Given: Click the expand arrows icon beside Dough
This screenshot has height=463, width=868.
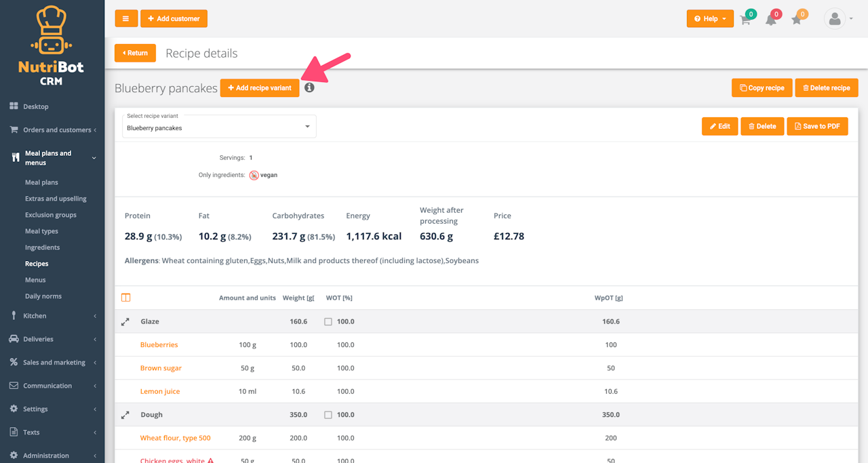Looking at the screenshot, I should [125, 415].
